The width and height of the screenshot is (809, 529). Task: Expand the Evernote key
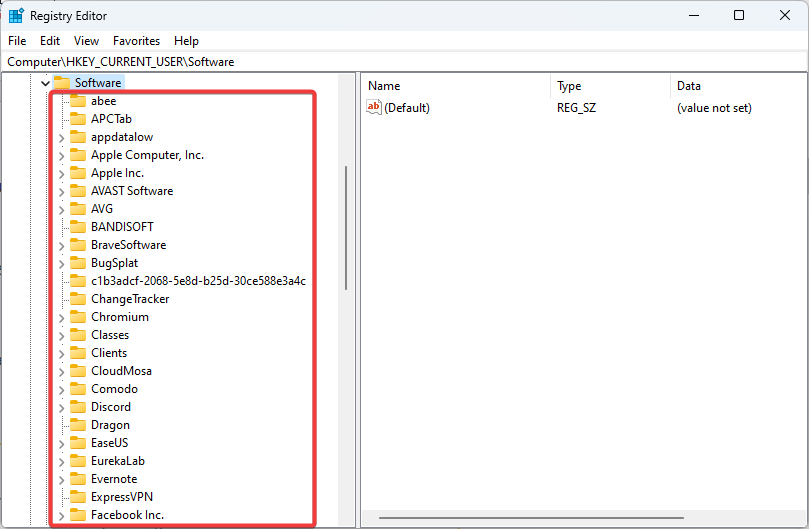[61, 479]
